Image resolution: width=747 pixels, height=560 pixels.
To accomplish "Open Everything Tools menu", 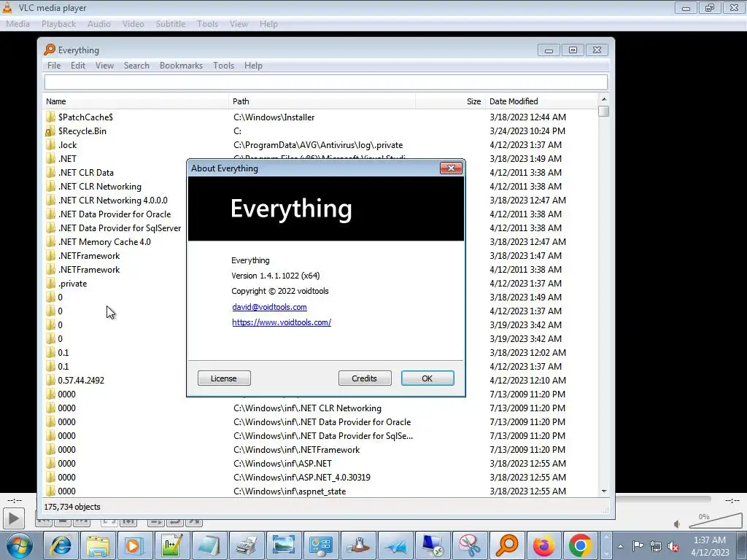I will coord(223,65).
